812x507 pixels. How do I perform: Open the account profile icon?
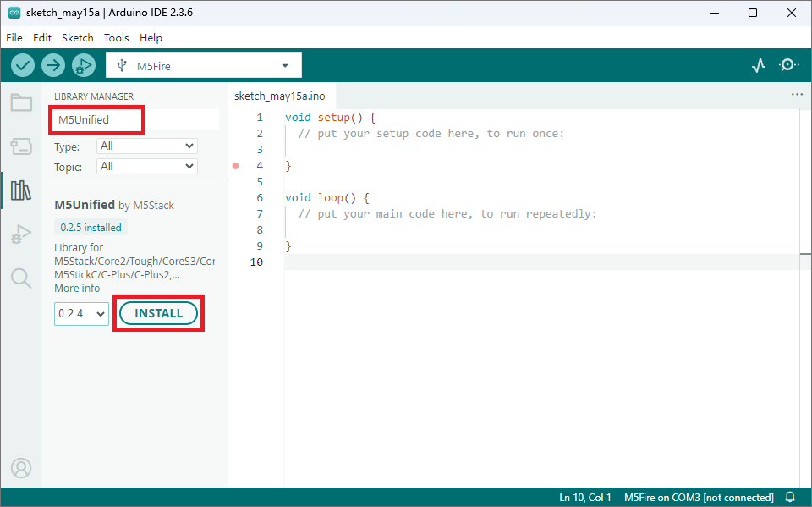coord(21,468)
